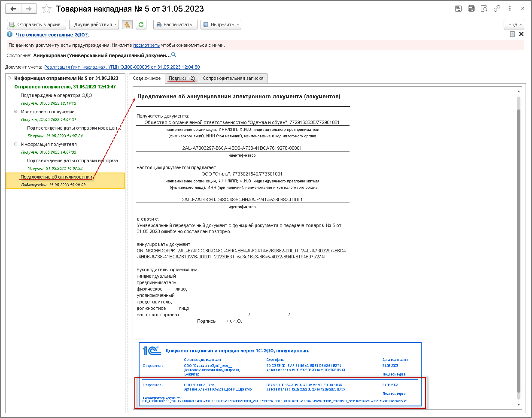Click the document preview vertical scrollbar thumb

(519, 251)
